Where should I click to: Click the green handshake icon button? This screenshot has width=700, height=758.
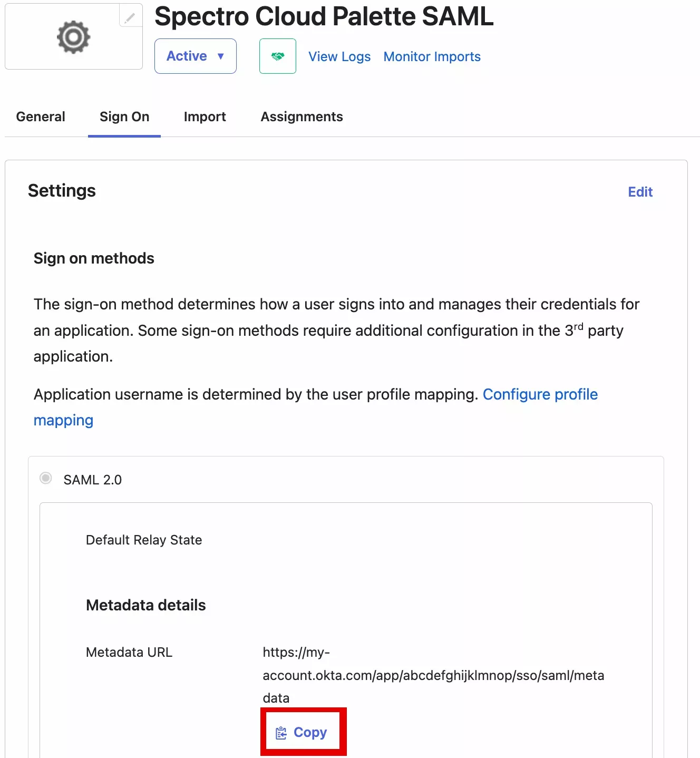[x=278, y=56]
